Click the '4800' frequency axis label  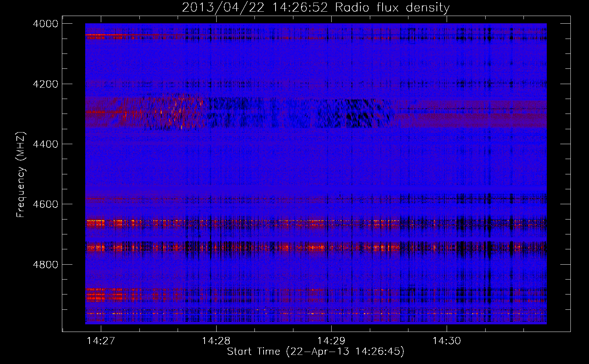point(46,264)
